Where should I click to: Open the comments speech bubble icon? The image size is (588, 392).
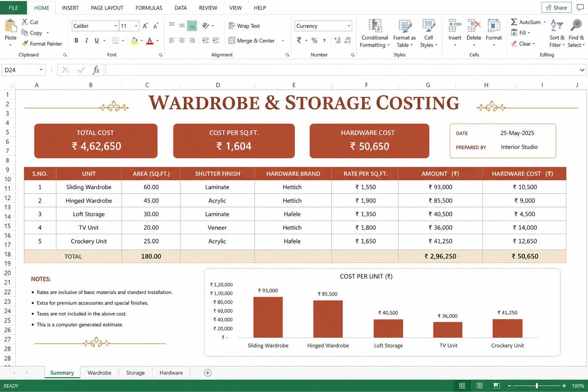(x=580, y=8)
